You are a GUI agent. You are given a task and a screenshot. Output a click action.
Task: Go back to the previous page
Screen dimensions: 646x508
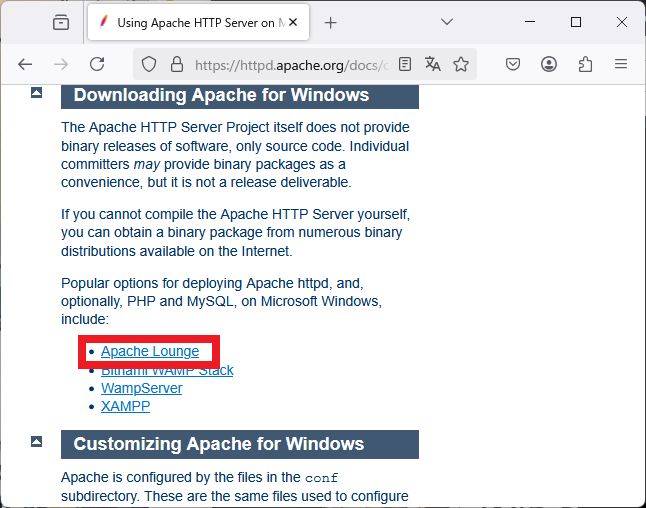tap(25, 64)
